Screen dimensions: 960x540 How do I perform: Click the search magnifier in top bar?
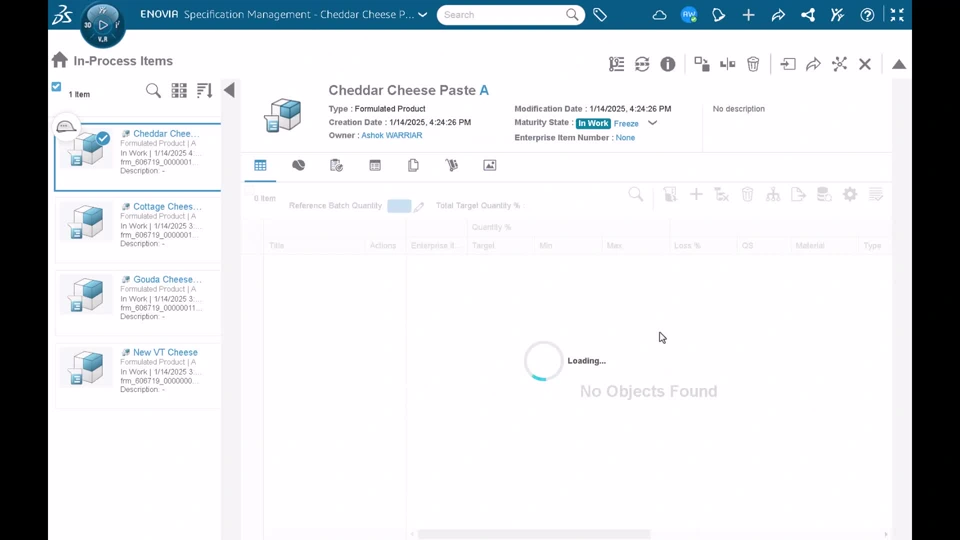572,15
